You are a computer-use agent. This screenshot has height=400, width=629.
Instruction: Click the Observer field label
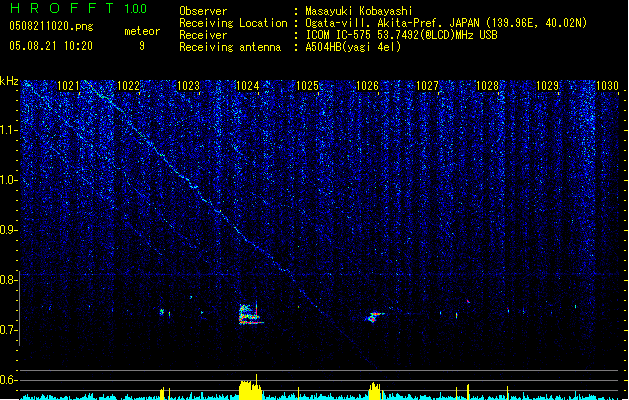coord(203,11)
